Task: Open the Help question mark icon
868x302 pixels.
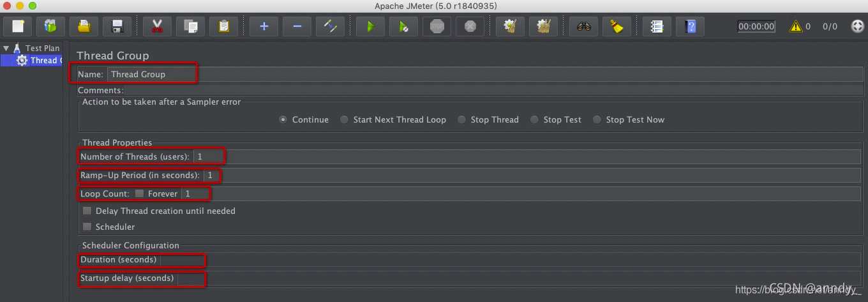Action: click(690, 27)
